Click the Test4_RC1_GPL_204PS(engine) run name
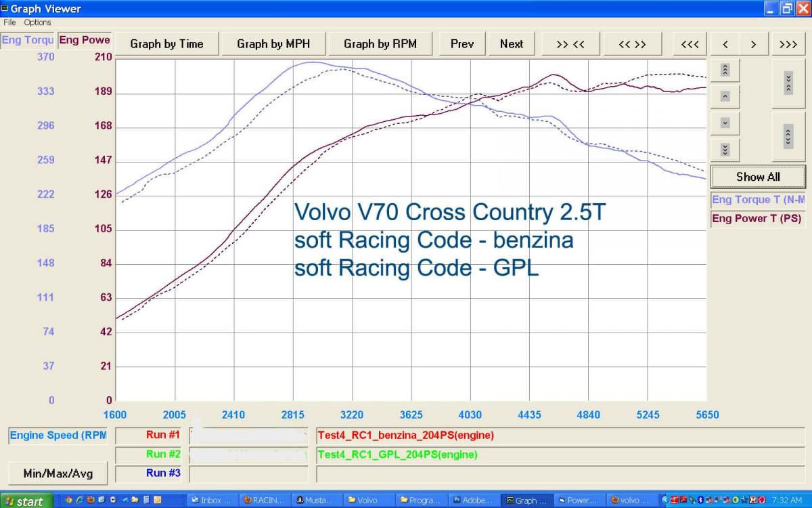The height and width of the screenshot is (508, 812). pos(397,454)
